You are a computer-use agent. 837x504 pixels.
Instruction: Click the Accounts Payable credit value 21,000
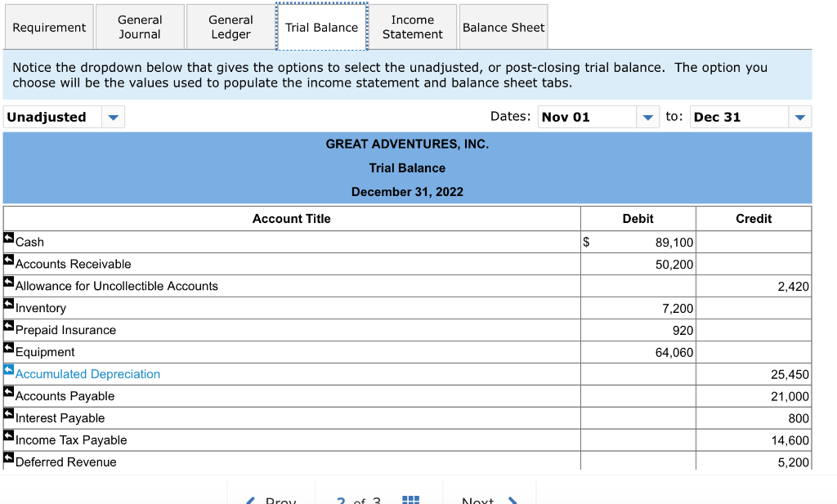point(790,397)
